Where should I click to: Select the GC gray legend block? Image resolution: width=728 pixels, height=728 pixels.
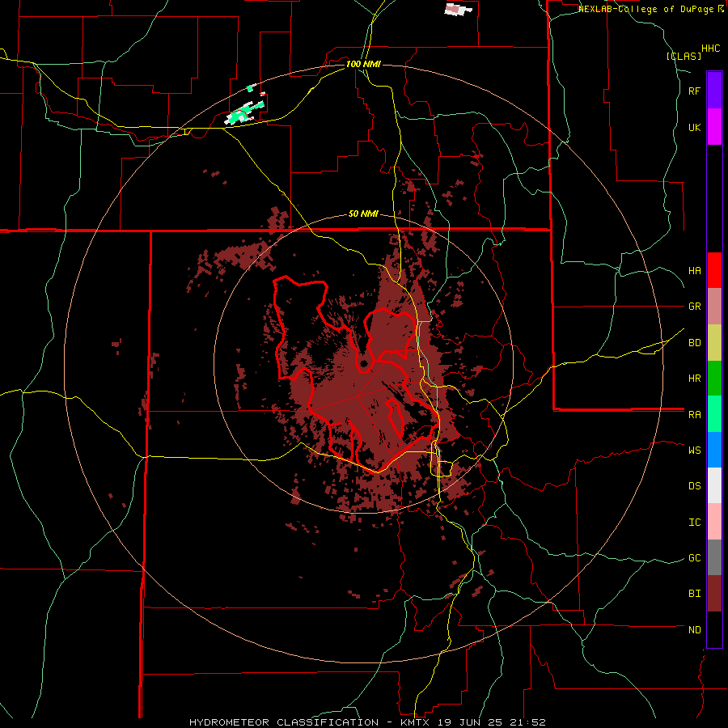pos(714,557)
